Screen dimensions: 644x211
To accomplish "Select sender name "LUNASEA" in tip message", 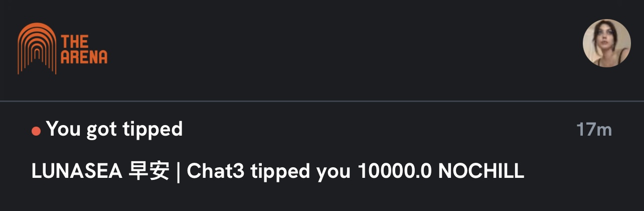I will point(77,172).
